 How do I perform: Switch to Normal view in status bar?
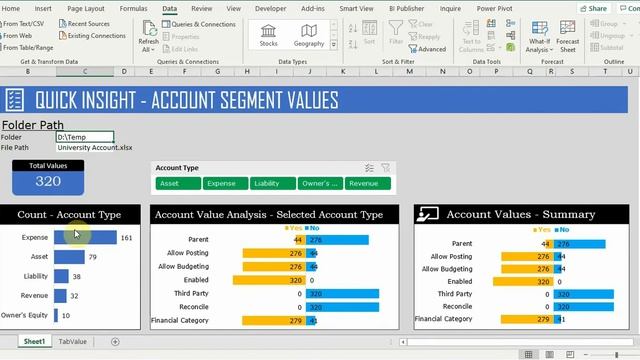[x=528, y=354]
